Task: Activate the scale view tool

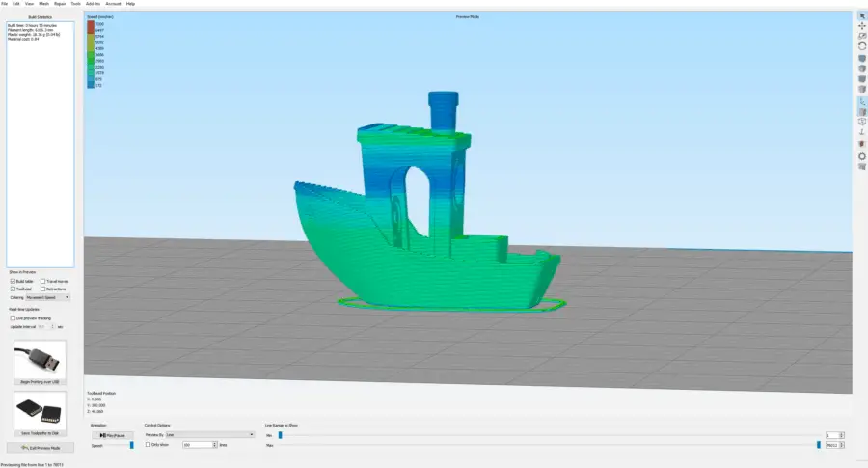Action: click(862, 36)
